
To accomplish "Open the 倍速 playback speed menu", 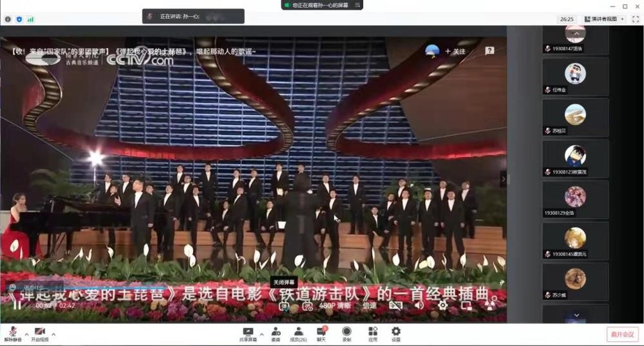I will click(369, 305).
